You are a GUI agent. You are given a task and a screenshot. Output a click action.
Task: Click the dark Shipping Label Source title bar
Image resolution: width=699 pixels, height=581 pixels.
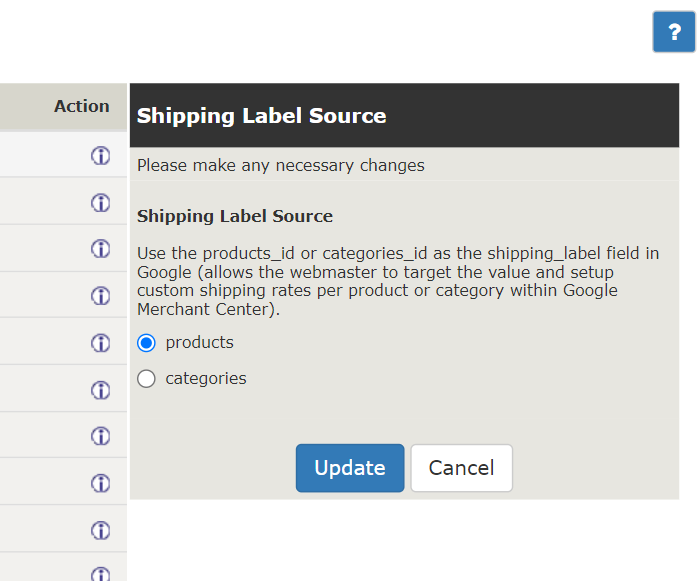click(404, 115)
